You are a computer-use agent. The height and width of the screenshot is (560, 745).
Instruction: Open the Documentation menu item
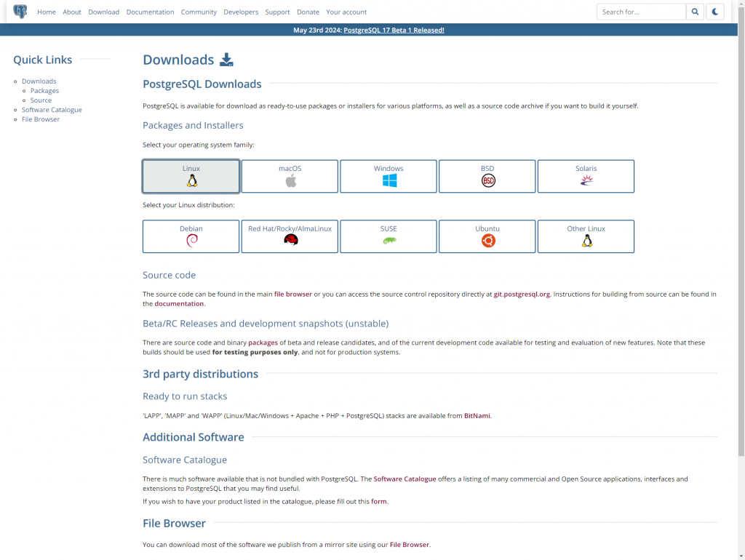tap(150, 12)
